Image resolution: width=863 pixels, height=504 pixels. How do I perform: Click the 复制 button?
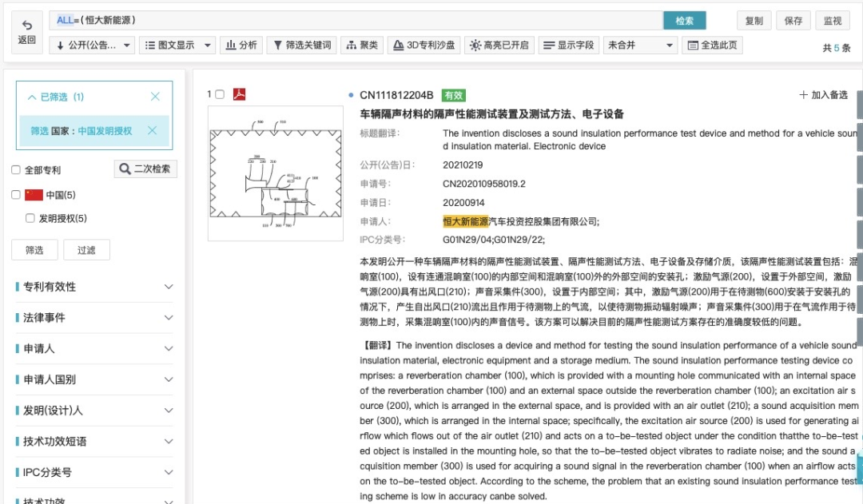(x=754, y=20)
